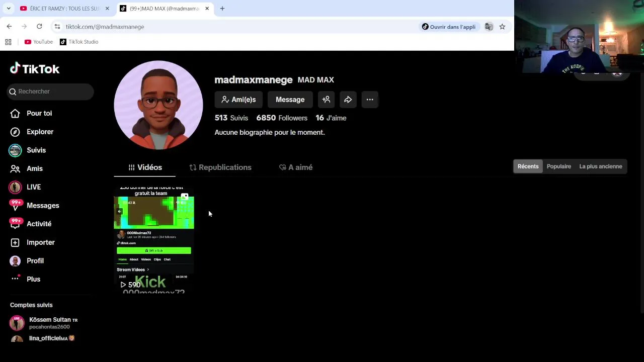Click the madmaxmanege username heading
The height and width of the screenshot is (362, 644).
point(254,79)
